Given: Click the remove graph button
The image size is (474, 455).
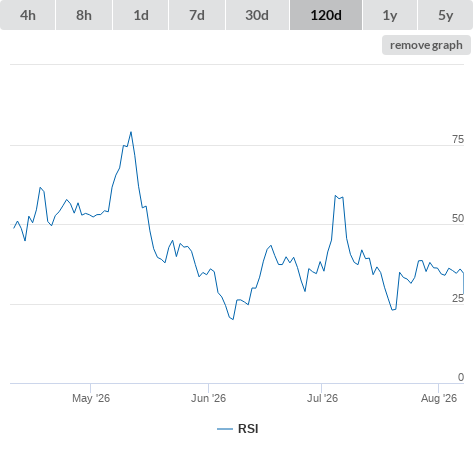Looking at the screenshot, I should point(426,45).
